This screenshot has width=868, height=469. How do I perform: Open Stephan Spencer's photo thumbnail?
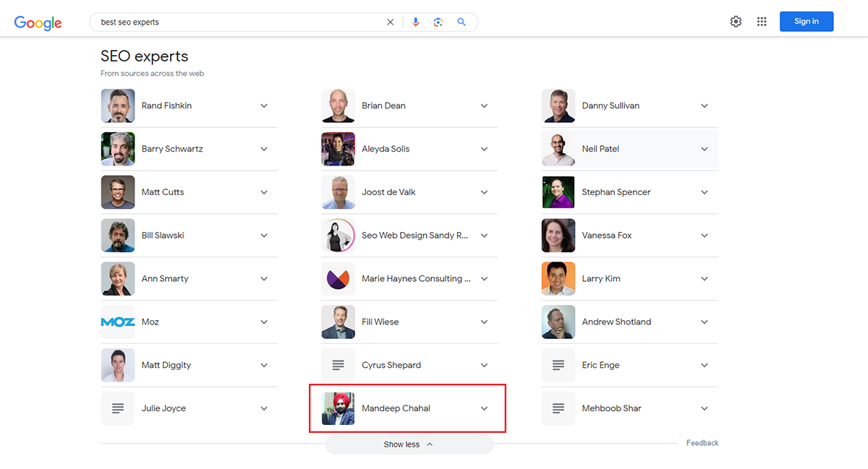pos(558,192)
